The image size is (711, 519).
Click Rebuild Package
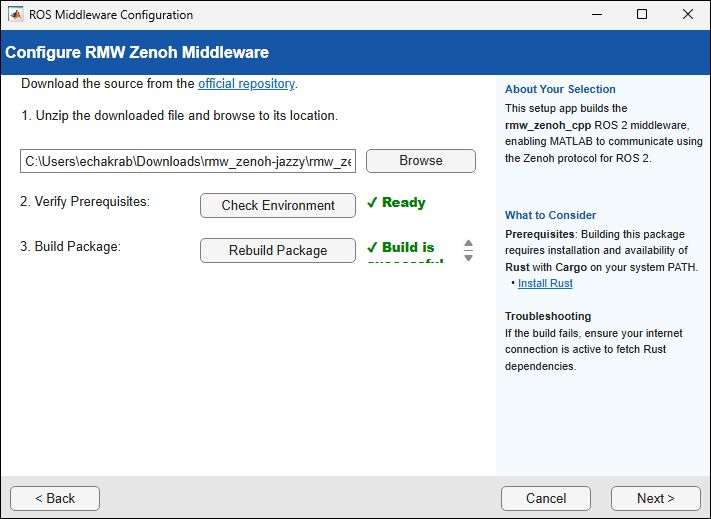pos(278,250)
